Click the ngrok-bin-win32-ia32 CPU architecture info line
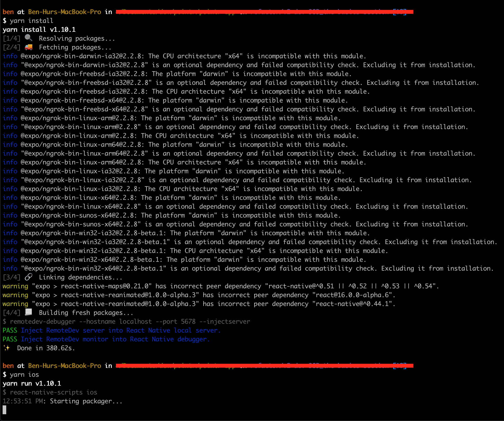 pyautogui.click(x=195, y=251)
